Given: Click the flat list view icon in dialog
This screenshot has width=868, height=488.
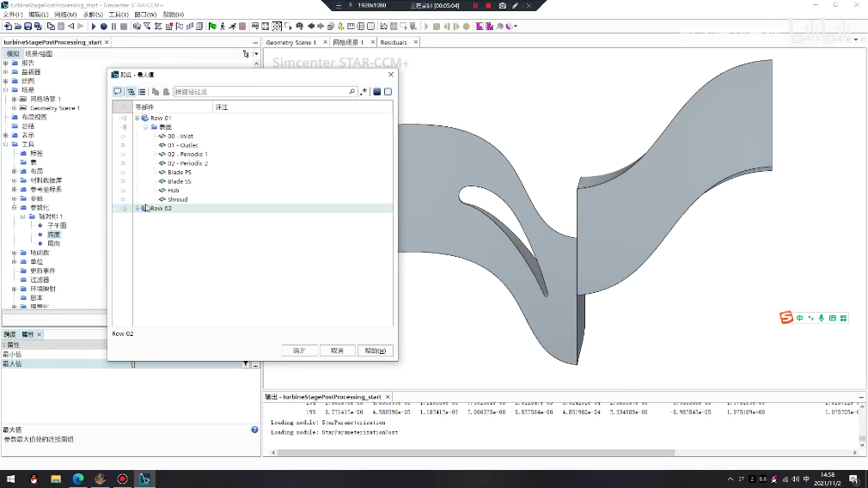Looking at the screenshot, I should tap(142, 91).
